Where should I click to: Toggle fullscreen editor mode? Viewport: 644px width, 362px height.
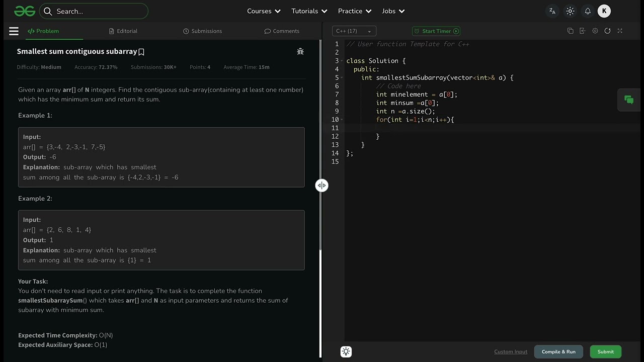(620, 31)
